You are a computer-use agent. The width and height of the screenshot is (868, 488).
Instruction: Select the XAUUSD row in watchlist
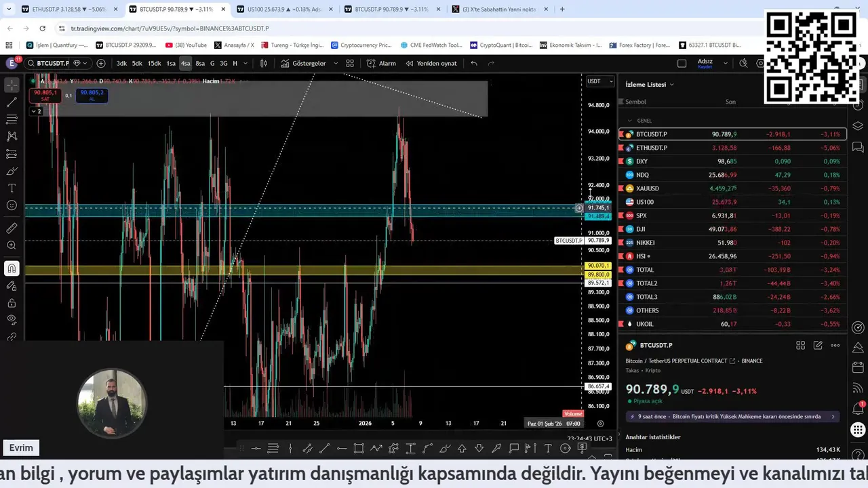[x=732, y=188]
